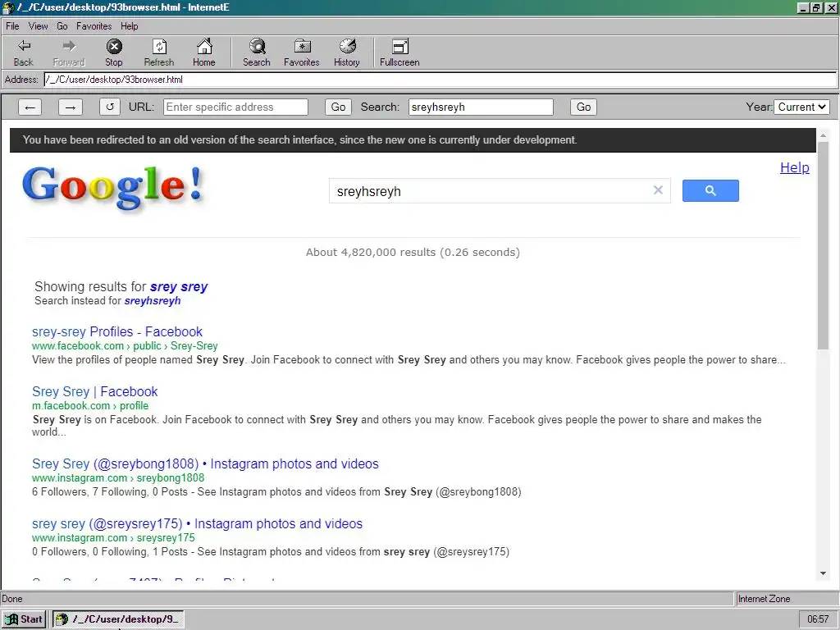
Task: Click the blue magnifier search button
Action: 710,190
